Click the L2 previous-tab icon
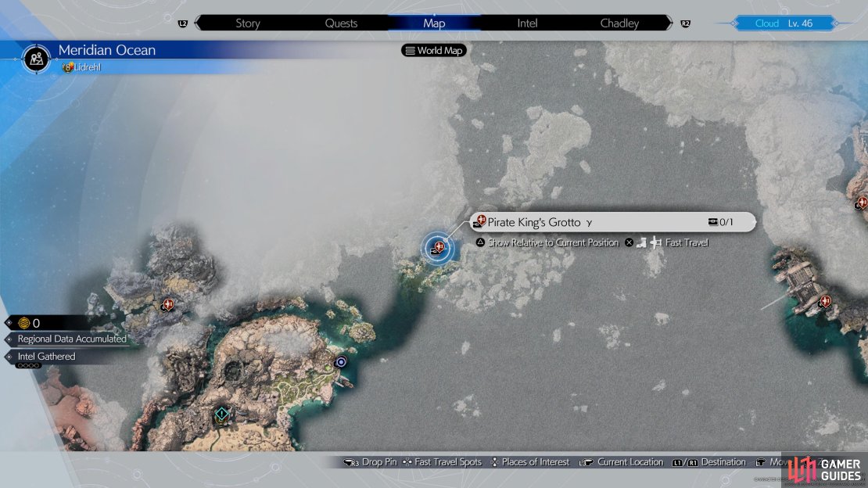Screen dimensions: 868x488 pos(183,23)
